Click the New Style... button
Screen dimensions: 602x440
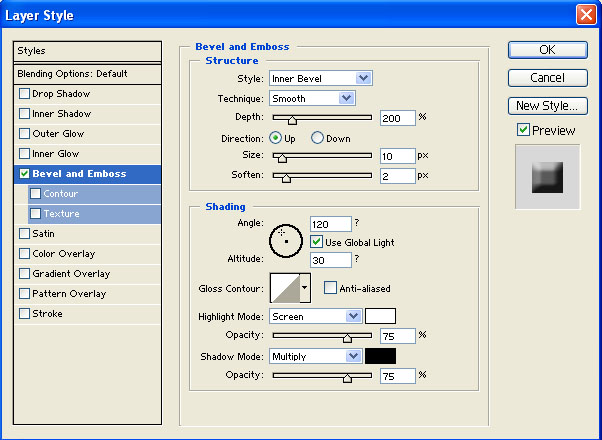coord(548,106)
